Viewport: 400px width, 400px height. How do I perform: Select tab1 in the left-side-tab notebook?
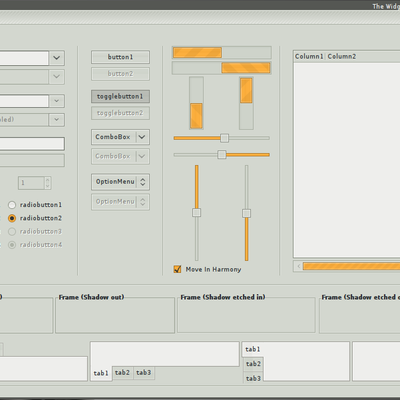coord(253,349)
